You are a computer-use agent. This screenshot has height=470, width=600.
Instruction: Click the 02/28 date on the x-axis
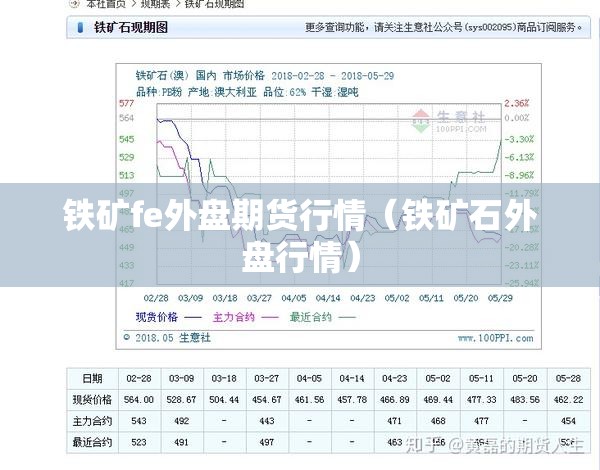click(156, 298)
